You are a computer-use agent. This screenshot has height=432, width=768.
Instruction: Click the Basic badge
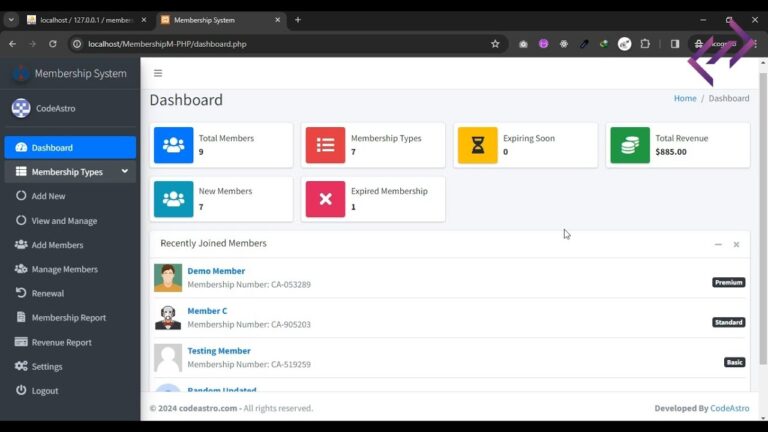(x=734, y=362)
